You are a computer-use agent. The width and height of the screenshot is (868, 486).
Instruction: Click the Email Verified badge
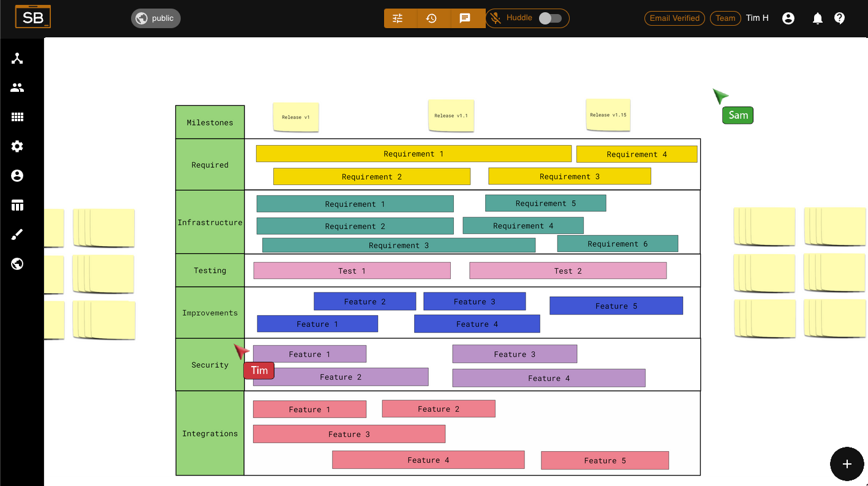coord(674,18)
